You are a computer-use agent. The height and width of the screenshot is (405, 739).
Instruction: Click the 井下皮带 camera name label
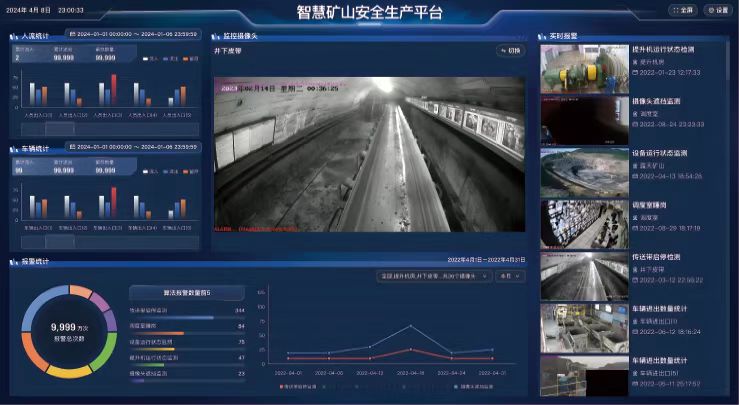click(x=228, y=51)
